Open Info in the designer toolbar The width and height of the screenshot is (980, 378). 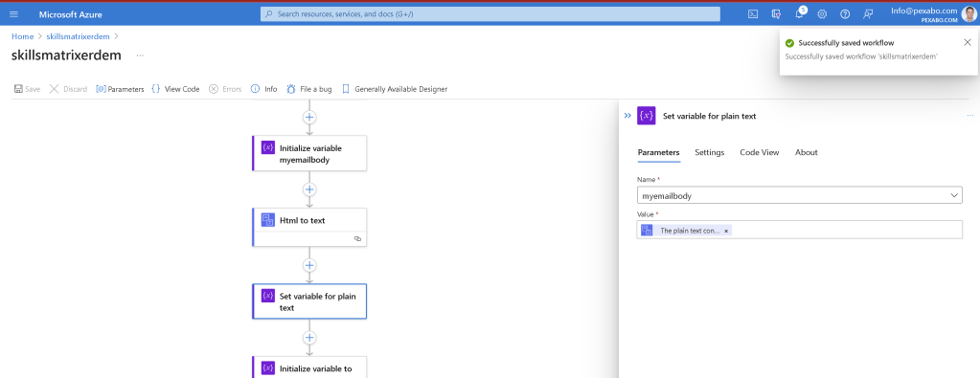point(263,89)
